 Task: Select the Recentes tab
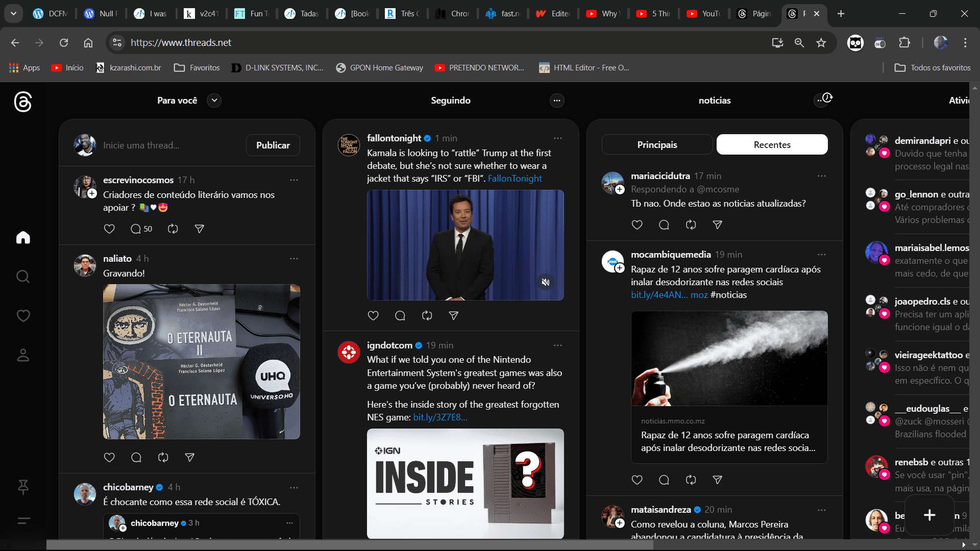pos(772,145)
